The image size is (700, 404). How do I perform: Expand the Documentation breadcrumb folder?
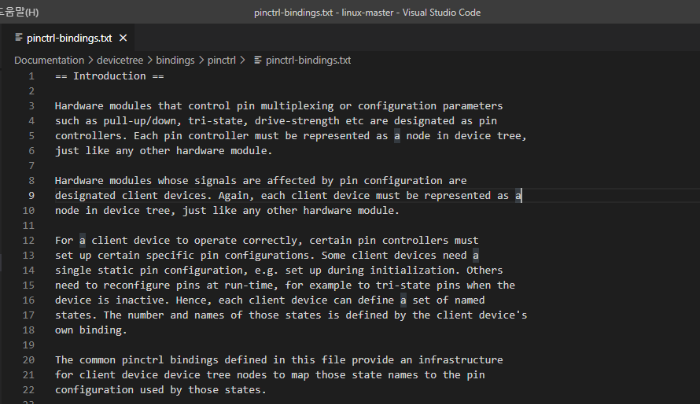click(47, 60)
